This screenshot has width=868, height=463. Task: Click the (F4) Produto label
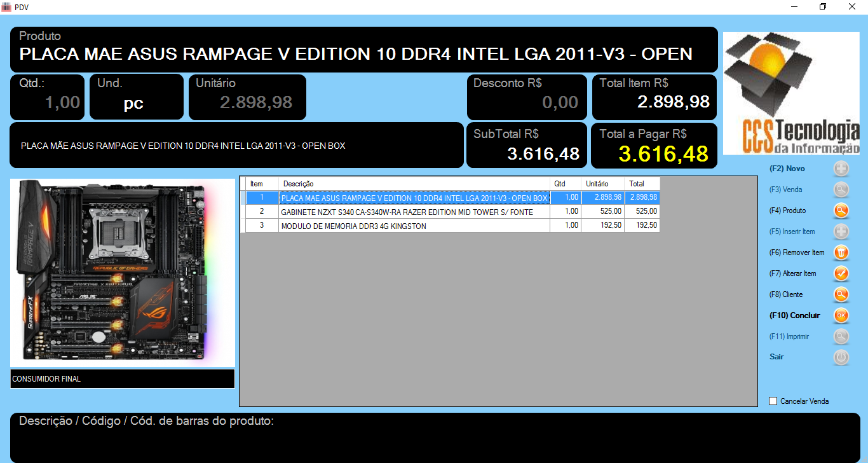click(x=787, y=211)
